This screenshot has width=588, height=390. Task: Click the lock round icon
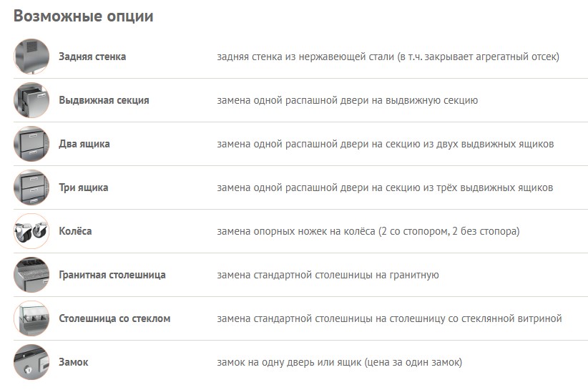tap(31, 362)
